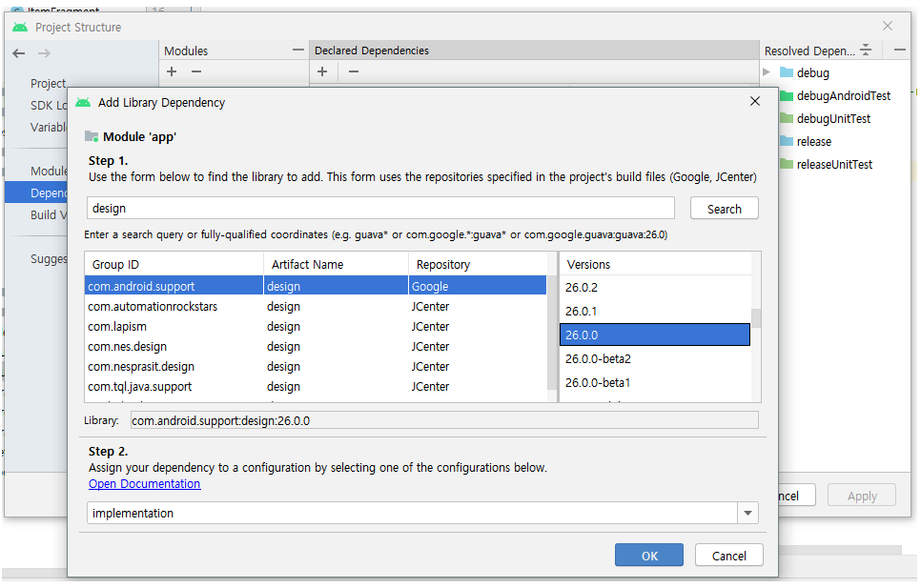The image size is (921, 588).
Task: Click the library search field containing design
Action: pyautogui.click(x=380, y=209)
